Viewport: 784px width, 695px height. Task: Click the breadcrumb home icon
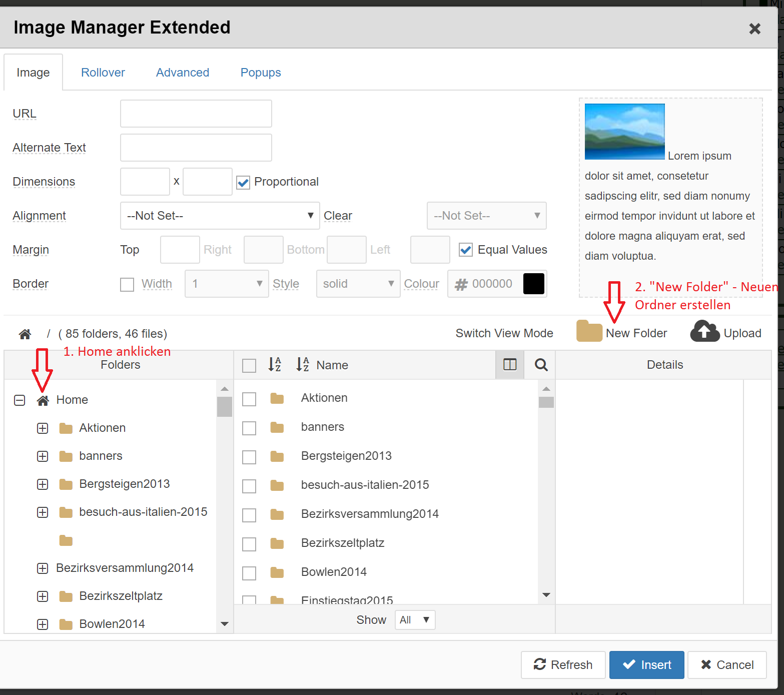25,334
